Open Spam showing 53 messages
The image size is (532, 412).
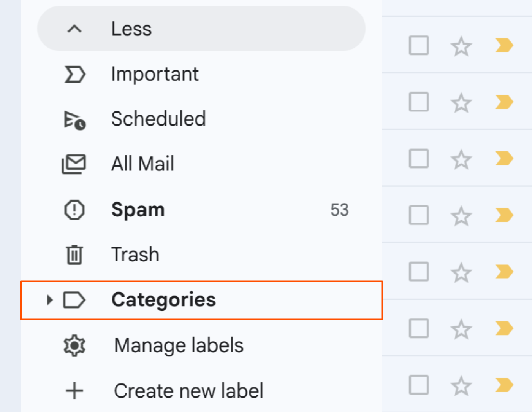tap(138, 210)
